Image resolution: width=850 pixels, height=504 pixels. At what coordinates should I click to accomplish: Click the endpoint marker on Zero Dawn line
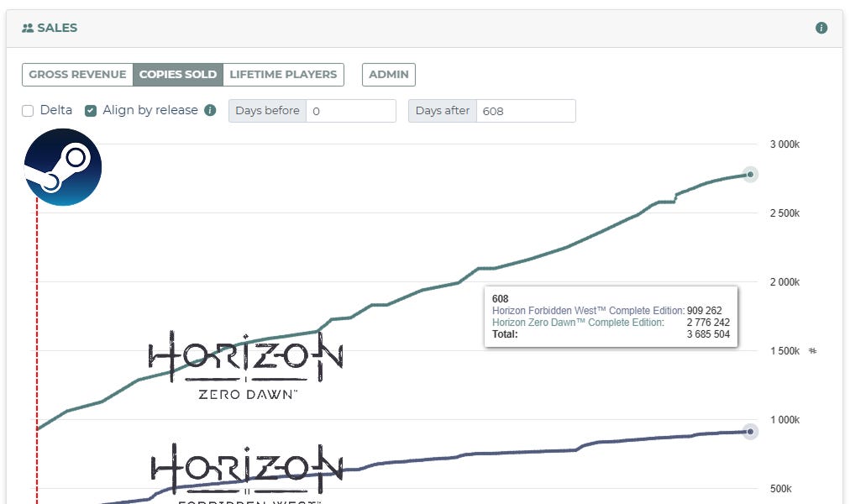tap(750, 175)
